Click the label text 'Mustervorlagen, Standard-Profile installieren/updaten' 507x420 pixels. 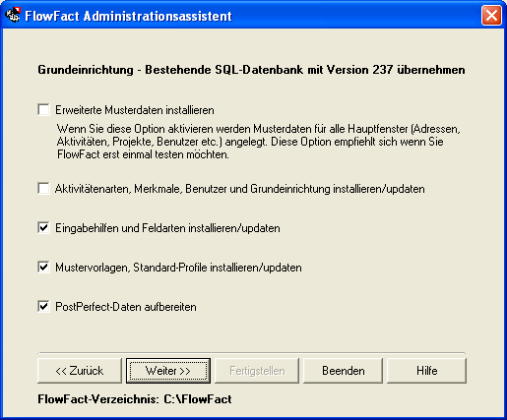click(178, 268)
